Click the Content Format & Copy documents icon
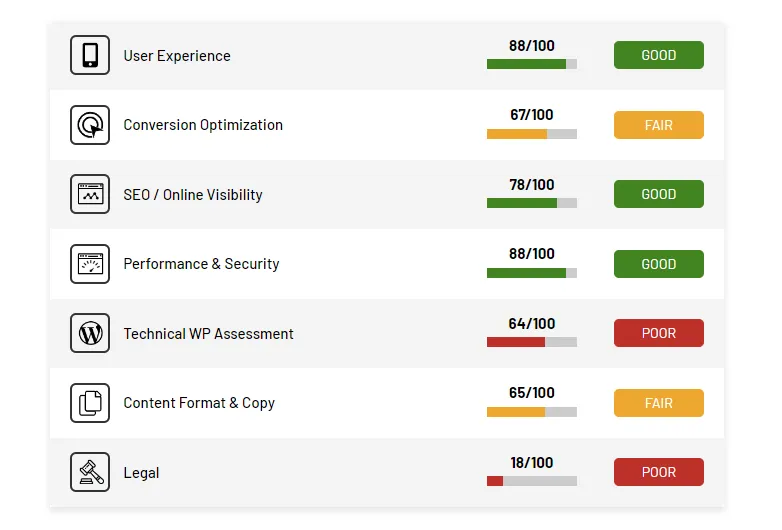 tap(90, 403)
